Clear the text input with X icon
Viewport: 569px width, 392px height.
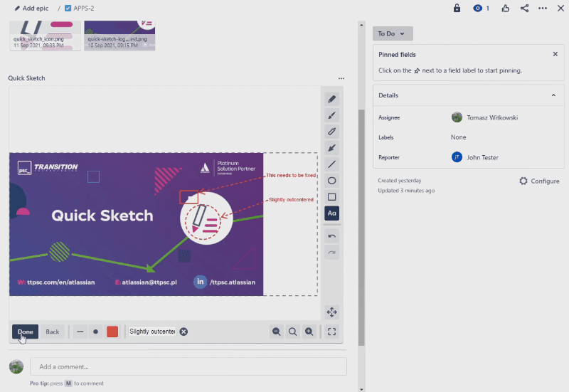pyautogui.click(x=184, y=332)
